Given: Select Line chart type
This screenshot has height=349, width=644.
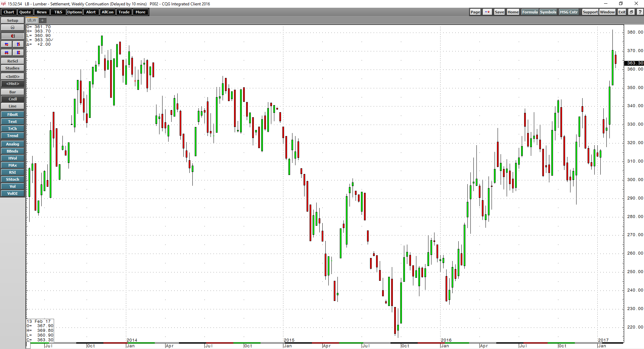Looking at the screenshot, I should 12,106.
